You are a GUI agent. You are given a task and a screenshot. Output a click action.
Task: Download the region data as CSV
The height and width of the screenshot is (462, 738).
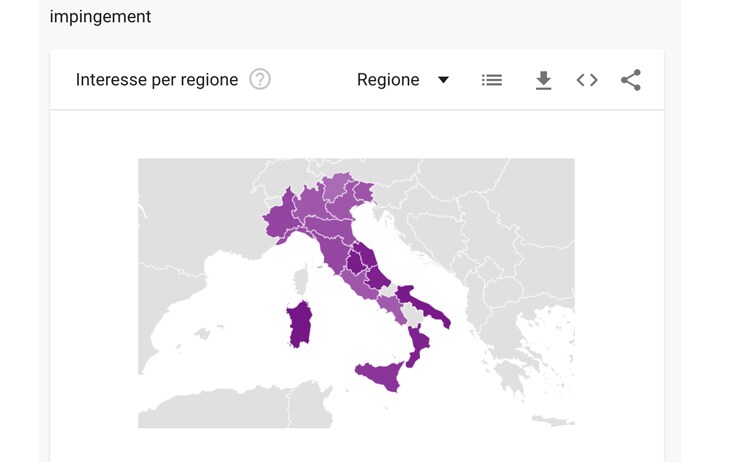[543, 80]
